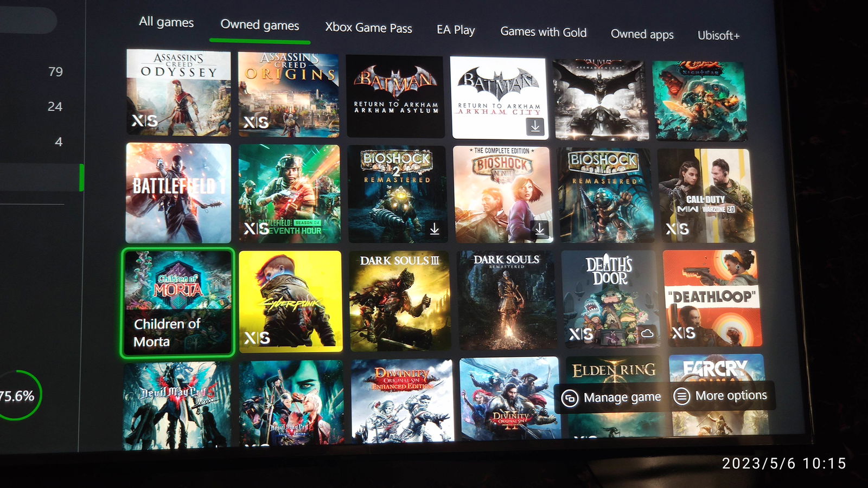Select Assassin's Creed Origins game tile
The height and width of the screenshot is (488, 868).
[289, 94]
